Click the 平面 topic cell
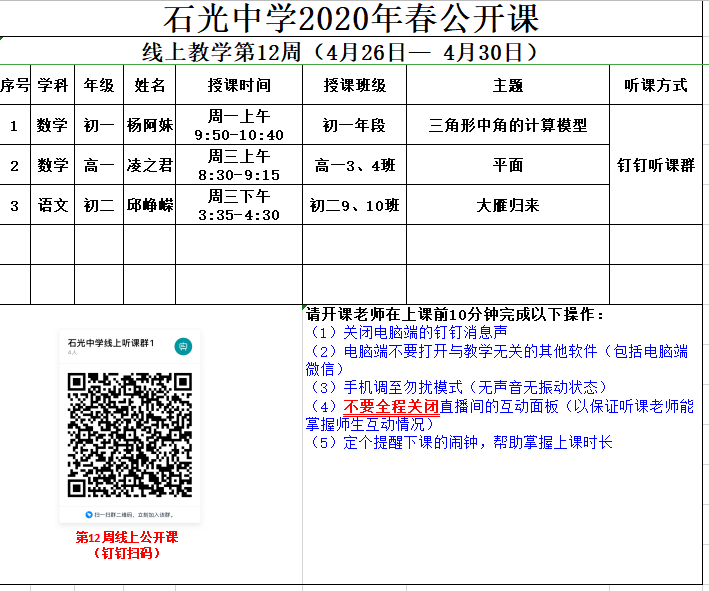The image size is (709, 591). [x=507, y=166]
